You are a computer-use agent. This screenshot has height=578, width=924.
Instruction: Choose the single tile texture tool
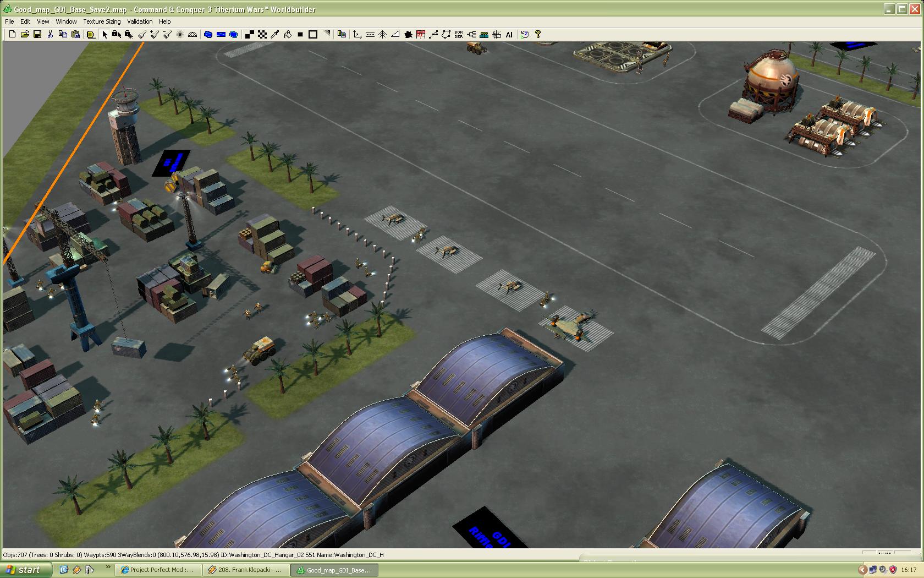(249, 34)
